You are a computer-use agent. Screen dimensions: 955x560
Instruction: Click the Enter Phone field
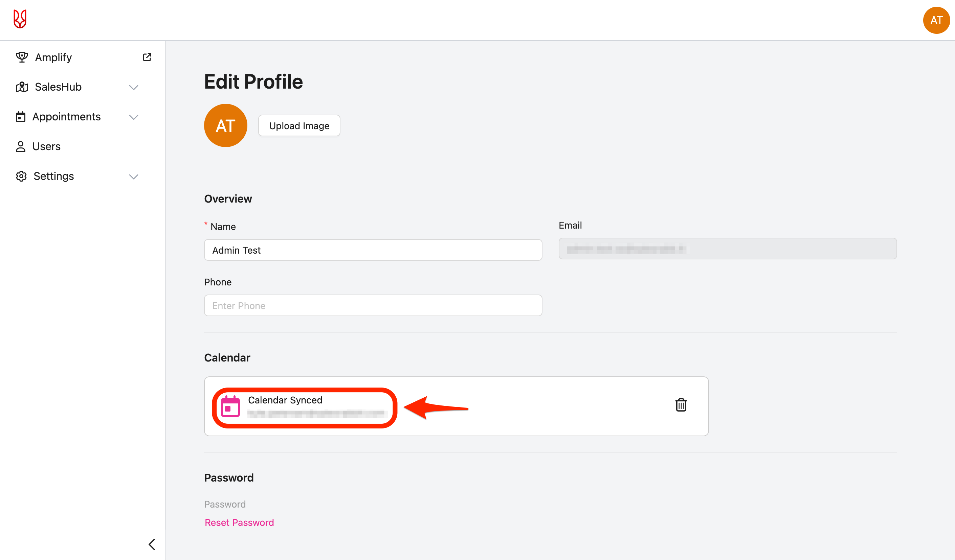click(373, 306)
